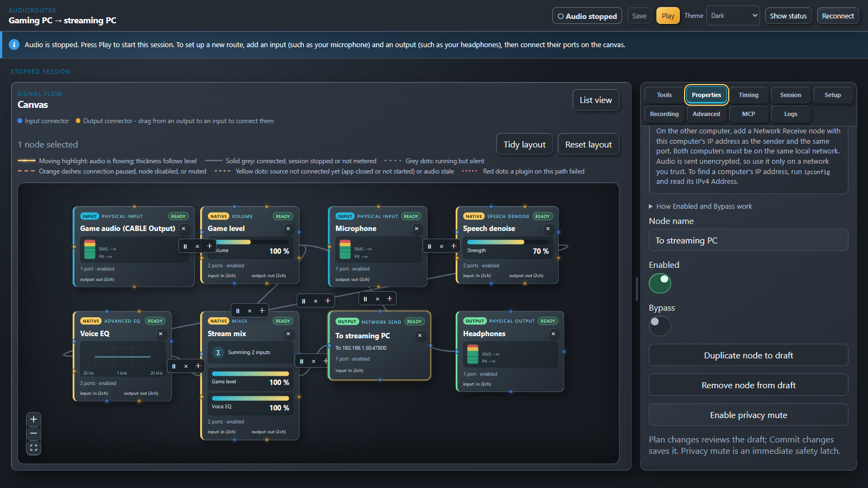
Task: Toggle the Enabled switch off
Action: click(660, 283)
